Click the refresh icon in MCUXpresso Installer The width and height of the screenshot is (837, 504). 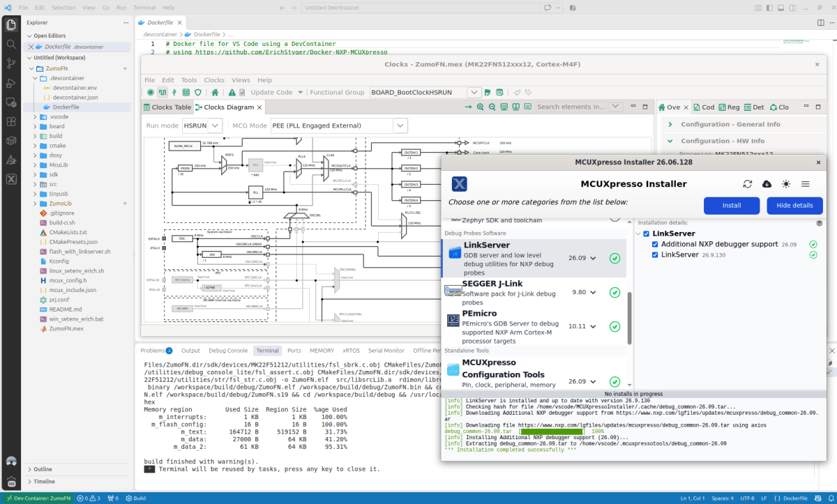748,184
